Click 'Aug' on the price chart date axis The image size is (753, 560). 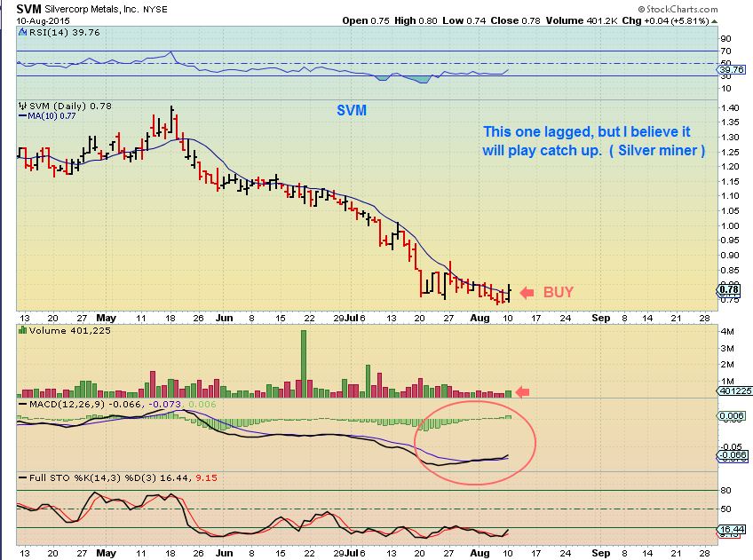pos(480,318)
